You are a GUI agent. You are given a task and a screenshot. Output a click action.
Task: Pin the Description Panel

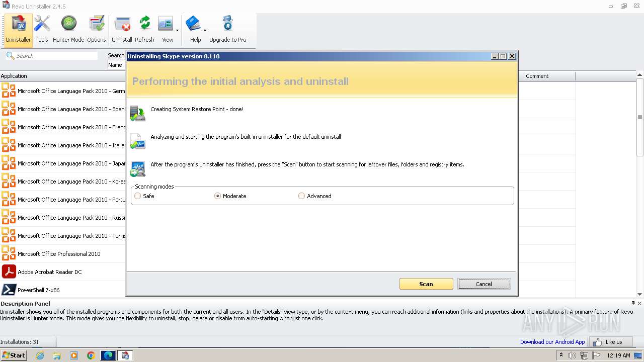pos(633,303)
